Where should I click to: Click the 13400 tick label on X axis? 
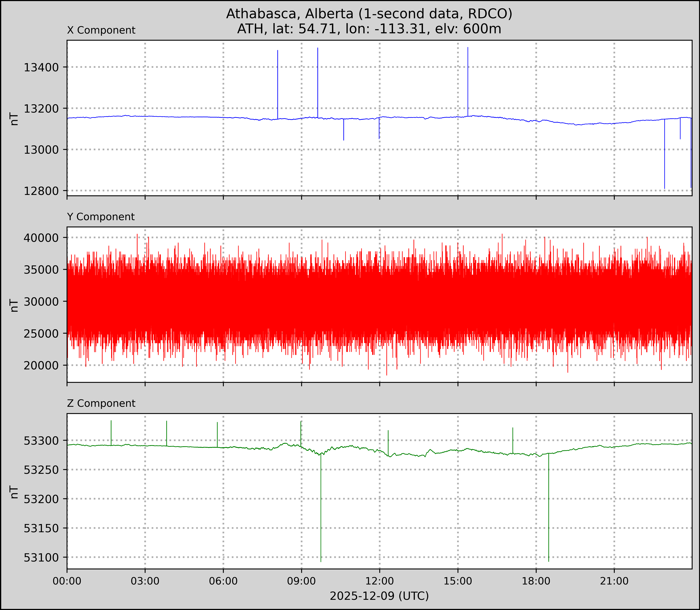pyautogui.click(x=41, y=68)
